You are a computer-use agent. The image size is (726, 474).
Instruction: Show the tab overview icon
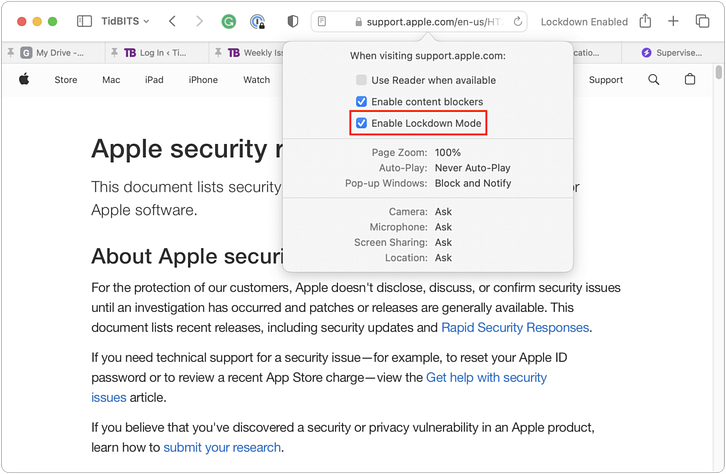click(x=701, y=21)
